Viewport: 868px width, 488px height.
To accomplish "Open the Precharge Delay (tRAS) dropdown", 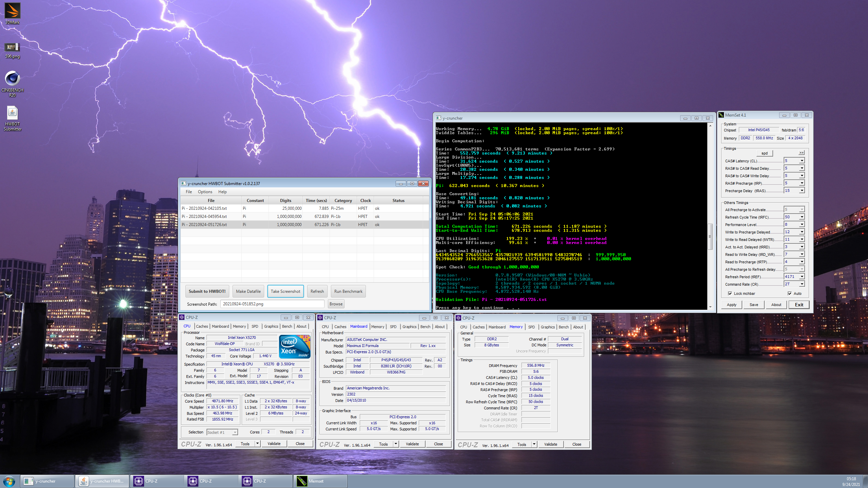I will coord(802,191).
